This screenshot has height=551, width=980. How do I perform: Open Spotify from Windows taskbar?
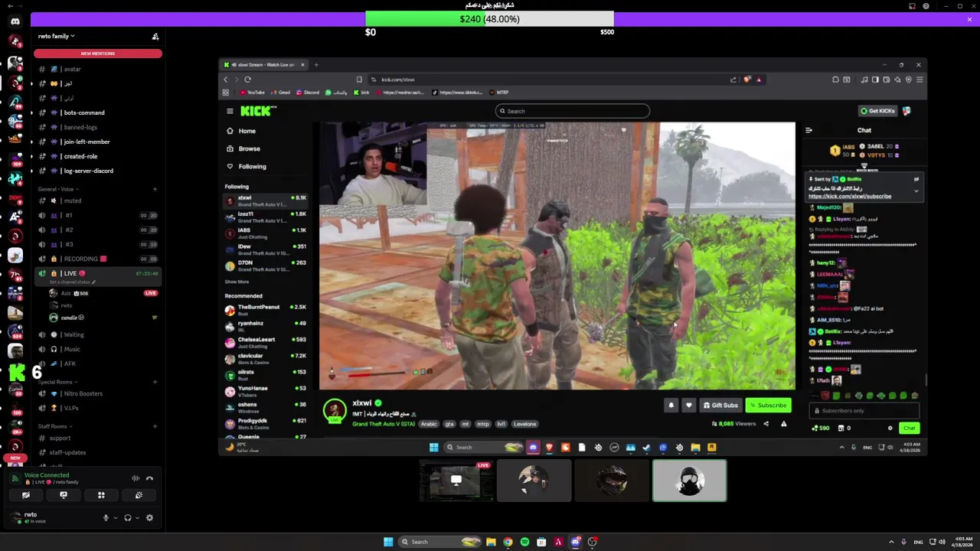click(524, 542)
